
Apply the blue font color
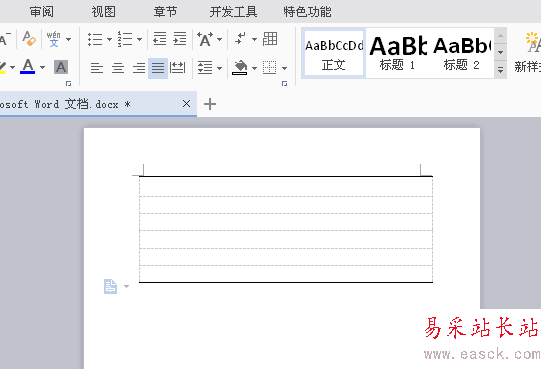pyautogui.click(x=28, y=66)
